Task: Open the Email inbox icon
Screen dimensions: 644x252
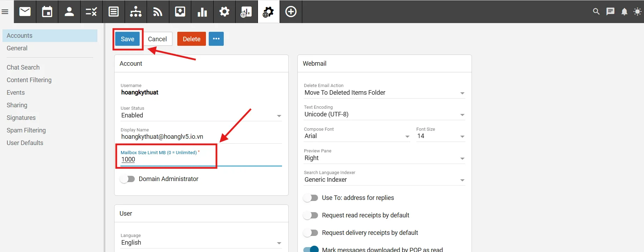Action: point(25,12)
